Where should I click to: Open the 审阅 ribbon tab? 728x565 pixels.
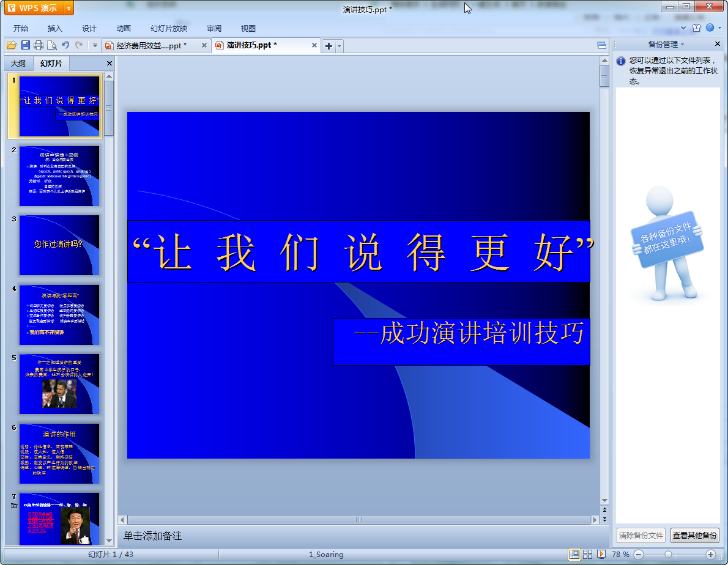coord(214,28)
